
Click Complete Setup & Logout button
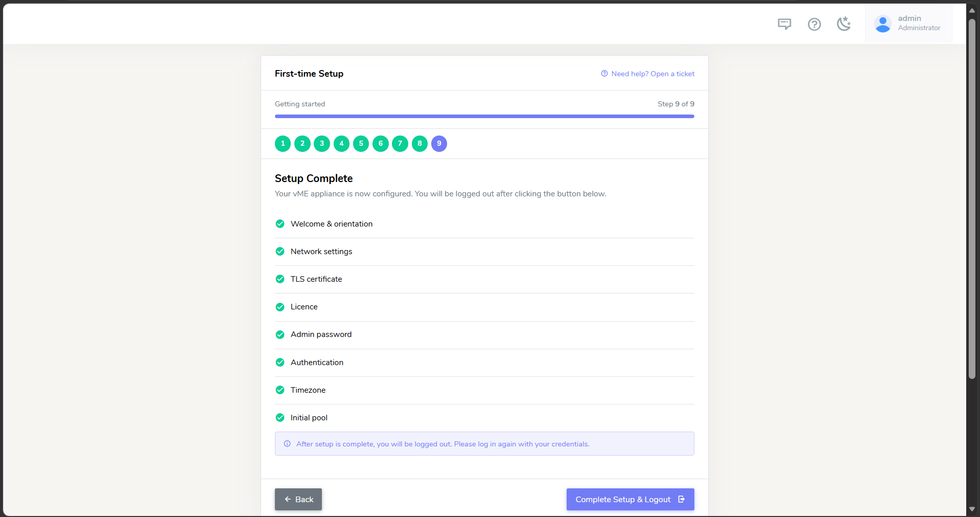(630, 499)
